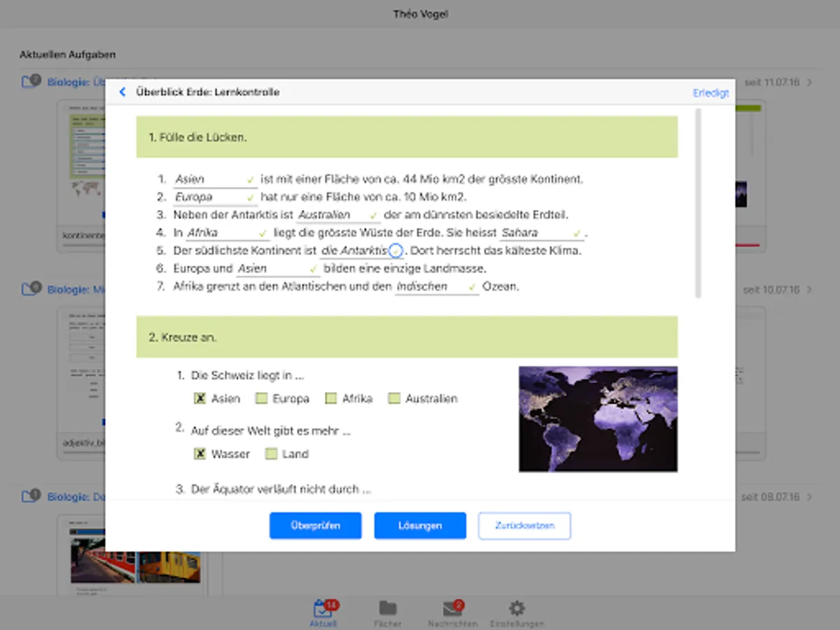Click the folder icon of third Biologie task
This screenshot has width=840, height=630.
31,496
